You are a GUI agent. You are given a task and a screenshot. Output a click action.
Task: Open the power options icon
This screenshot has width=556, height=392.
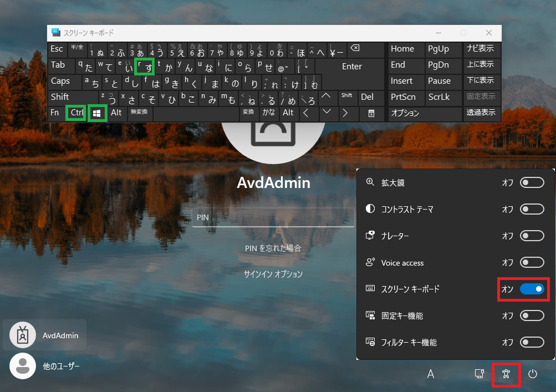point(533,374)
